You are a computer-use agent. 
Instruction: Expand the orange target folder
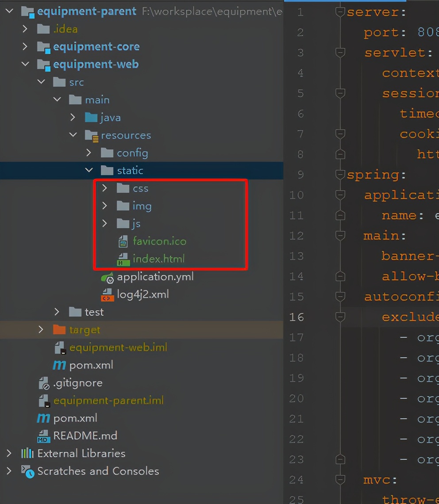point(41,330)
